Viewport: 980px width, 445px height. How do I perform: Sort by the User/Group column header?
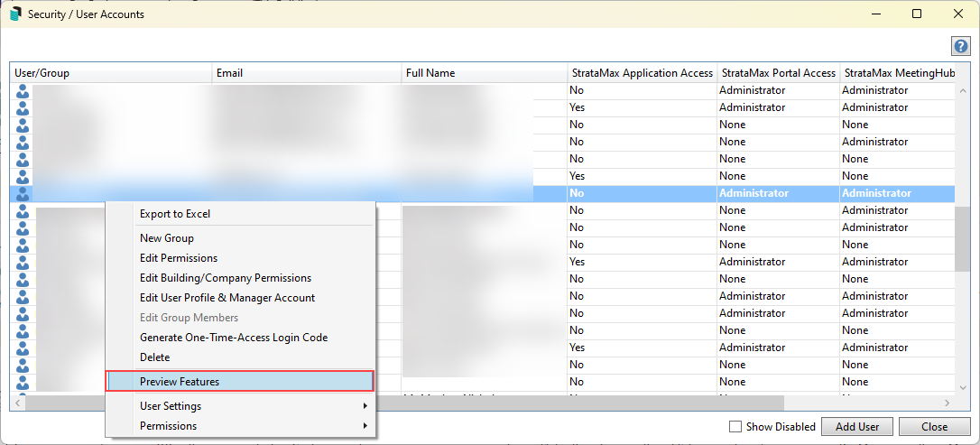[x=111, y=73]
